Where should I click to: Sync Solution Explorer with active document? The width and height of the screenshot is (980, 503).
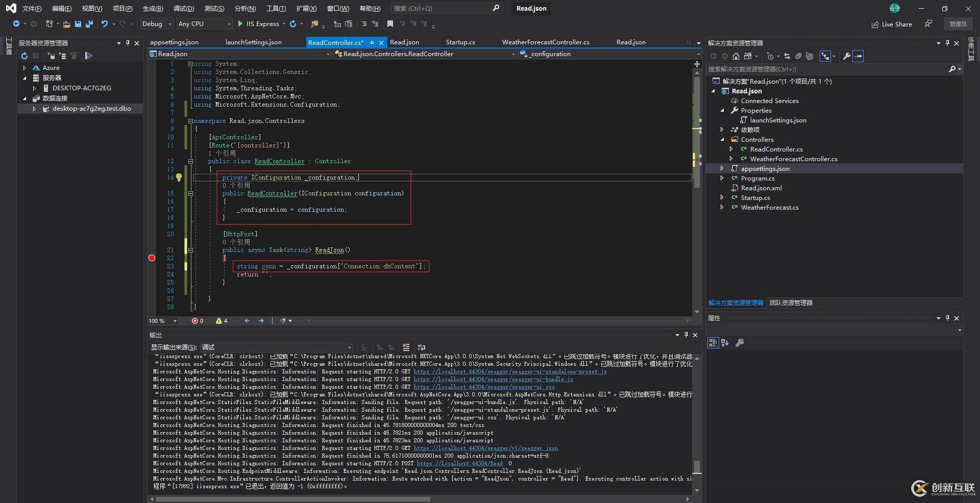(788, 56)
